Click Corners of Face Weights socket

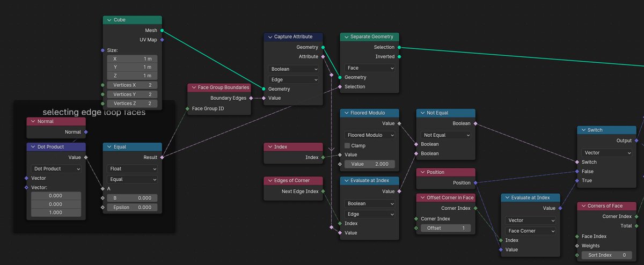[x=577, y=246]
